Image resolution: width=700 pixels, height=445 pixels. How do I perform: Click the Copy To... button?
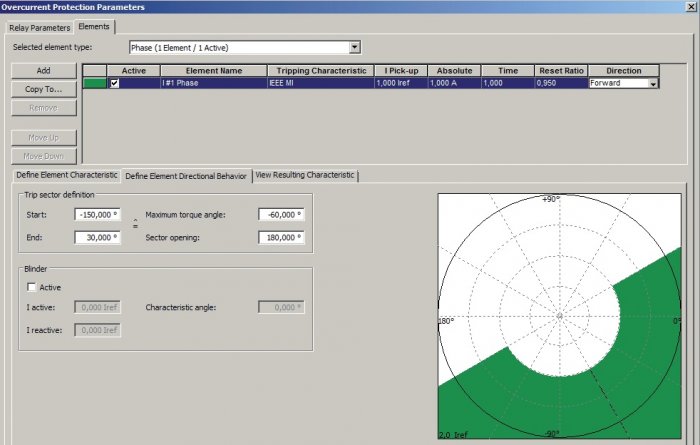coord(44,89)
